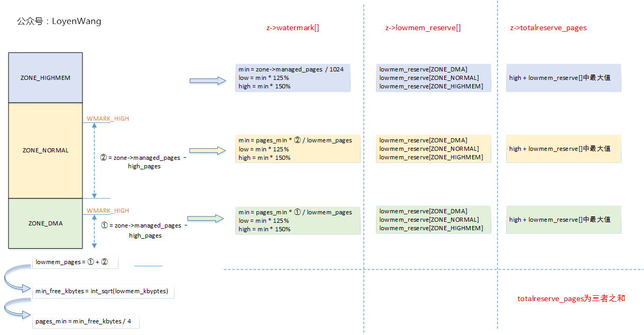The width and height of the screenshot is (644, 335).
Task: Click the vertical dashed divider between watermark and lowmem columns
Action: [364, 159]
